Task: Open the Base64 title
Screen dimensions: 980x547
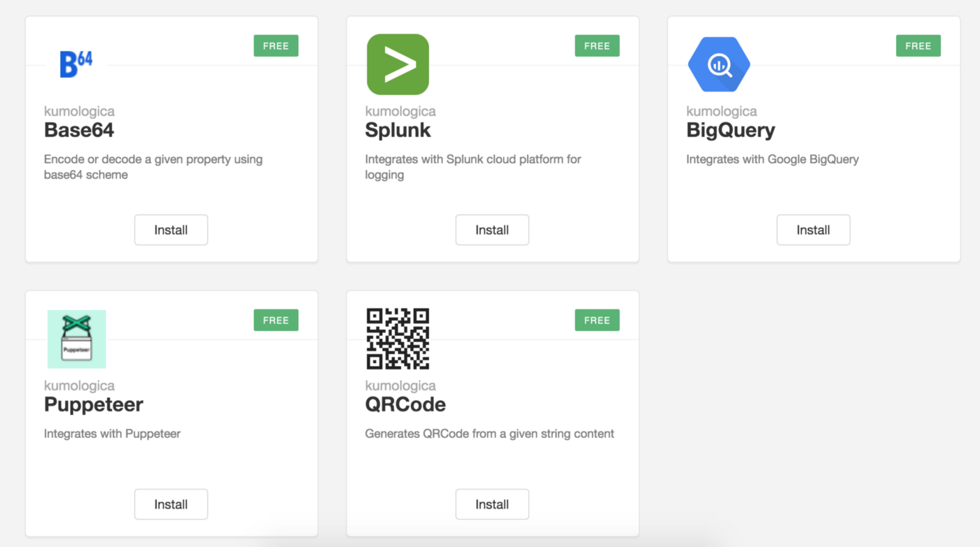Action: coord(79,130)
